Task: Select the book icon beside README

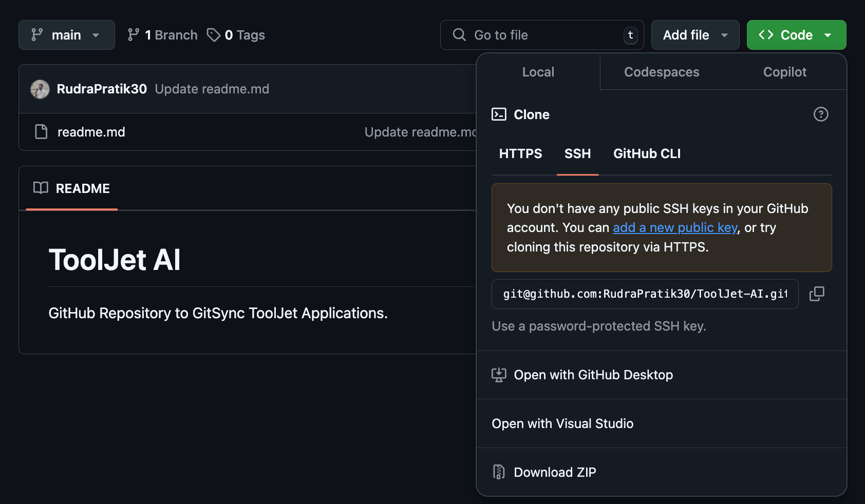Action: 40,188
